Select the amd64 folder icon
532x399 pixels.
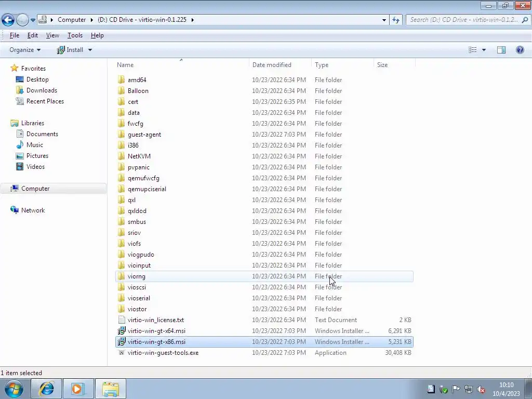click(121, 79)
